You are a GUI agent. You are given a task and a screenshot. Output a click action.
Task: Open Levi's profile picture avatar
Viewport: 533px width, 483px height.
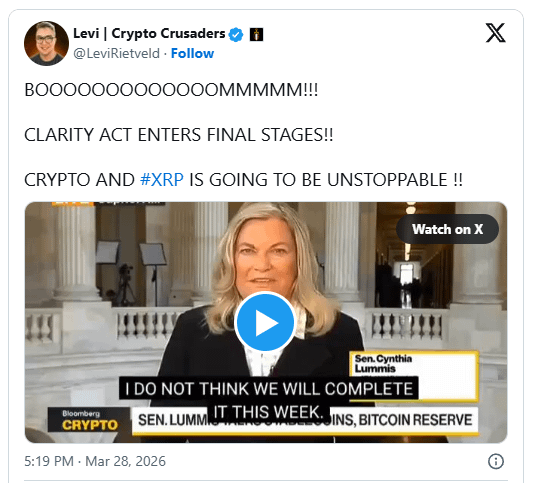pos(46,44)
